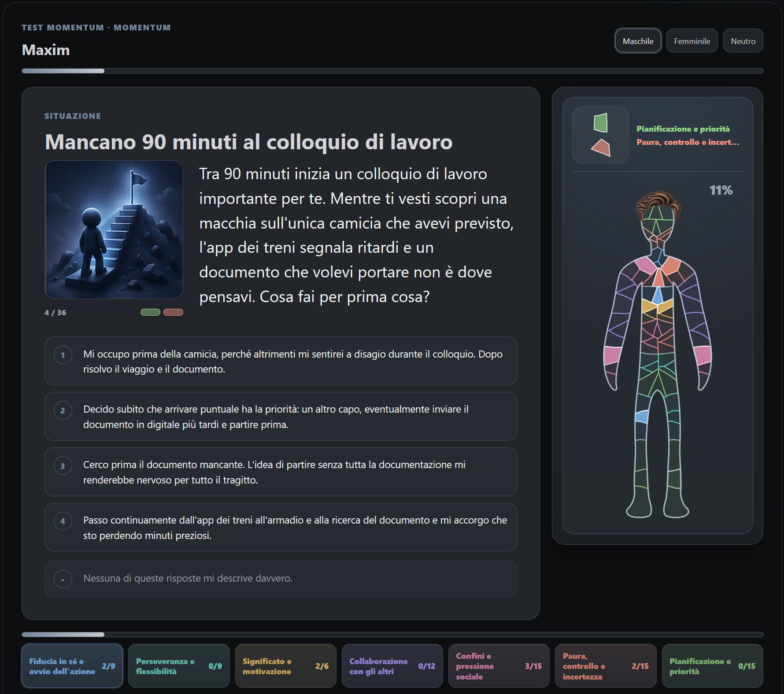Screen dimensions: 784x694
Task: Click the green polygon shape in the legend
Action: click(x=601, y=123)
